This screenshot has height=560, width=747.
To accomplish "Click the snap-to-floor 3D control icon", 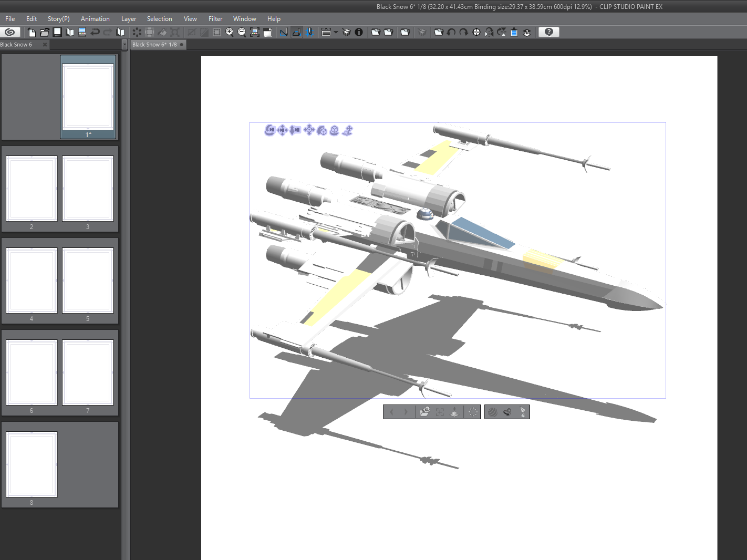I will coord(347,130).
